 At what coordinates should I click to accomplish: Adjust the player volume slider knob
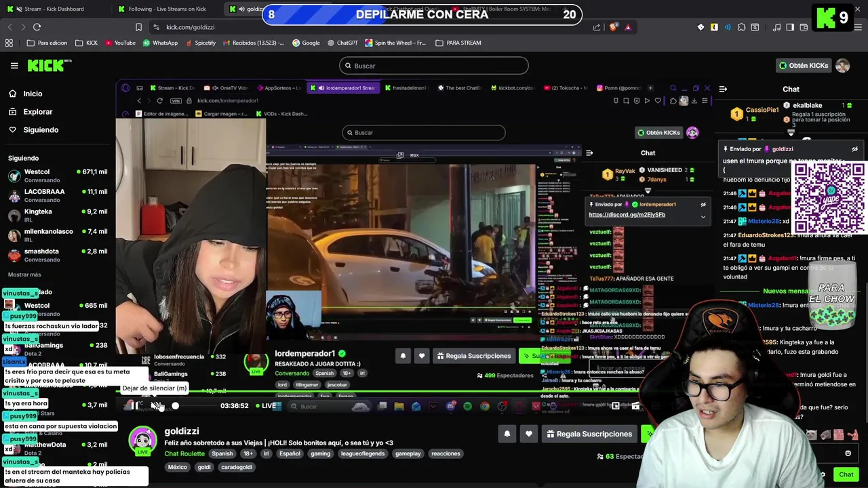175,406
